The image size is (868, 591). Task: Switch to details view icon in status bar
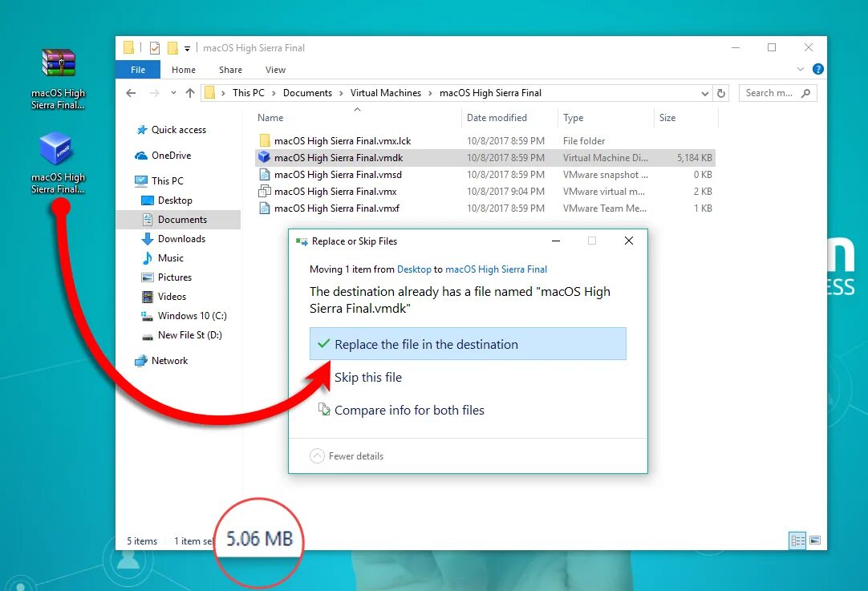(x=797, y=540)
